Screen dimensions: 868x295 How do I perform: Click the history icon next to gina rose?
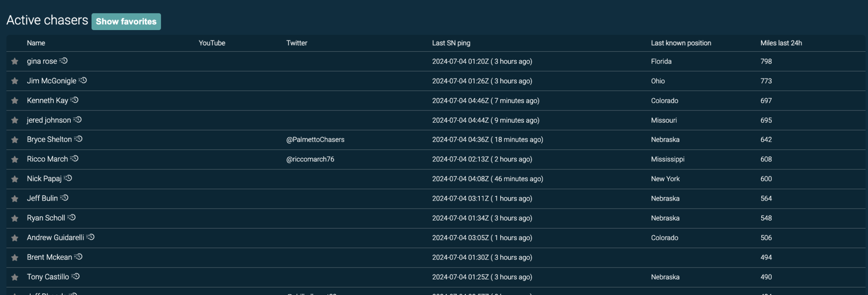tap(64, 61)
